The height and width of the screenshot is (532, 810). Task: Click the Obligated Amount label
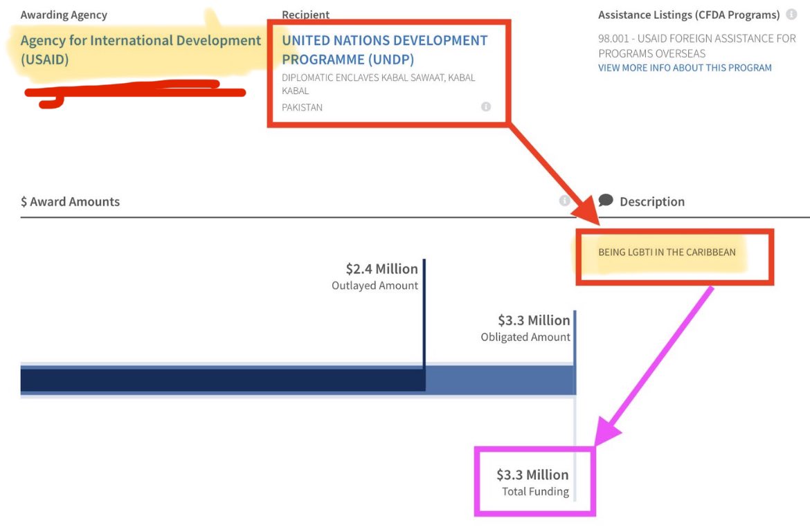(525, 338)
